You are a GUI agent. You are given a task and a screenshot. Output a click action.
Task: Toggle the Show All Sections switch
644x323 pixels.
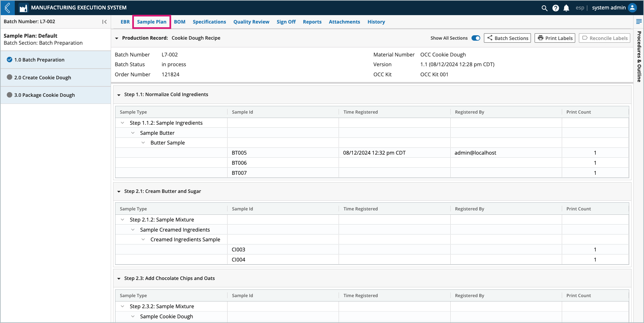476,38
